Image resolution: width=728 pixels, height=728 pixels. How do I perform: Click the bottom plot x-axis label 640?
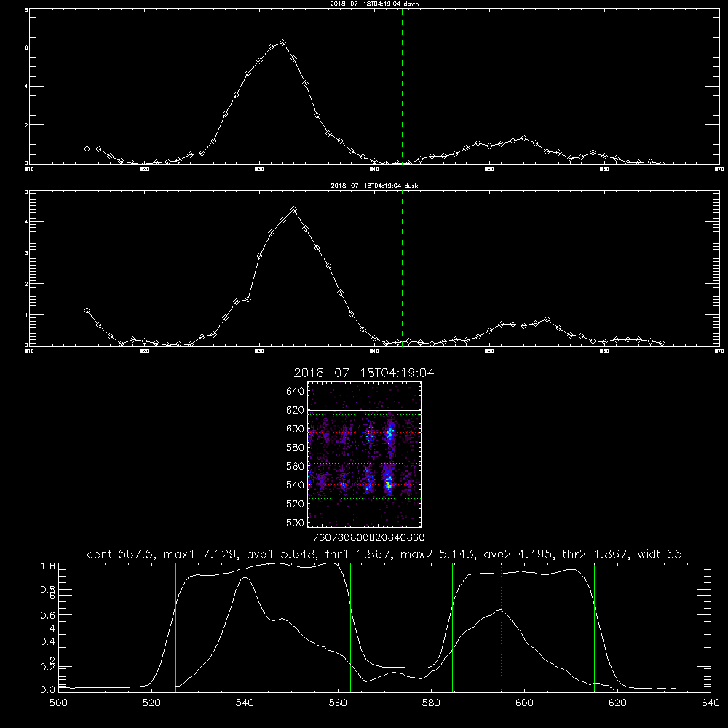click(711, 703)
